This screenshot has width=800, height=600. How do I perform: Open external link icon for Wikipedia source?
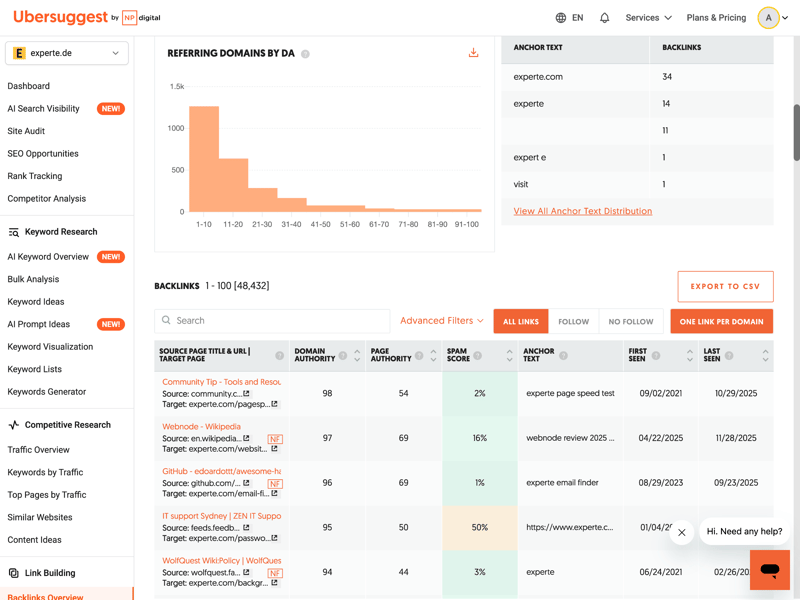(x=246, y=438)
